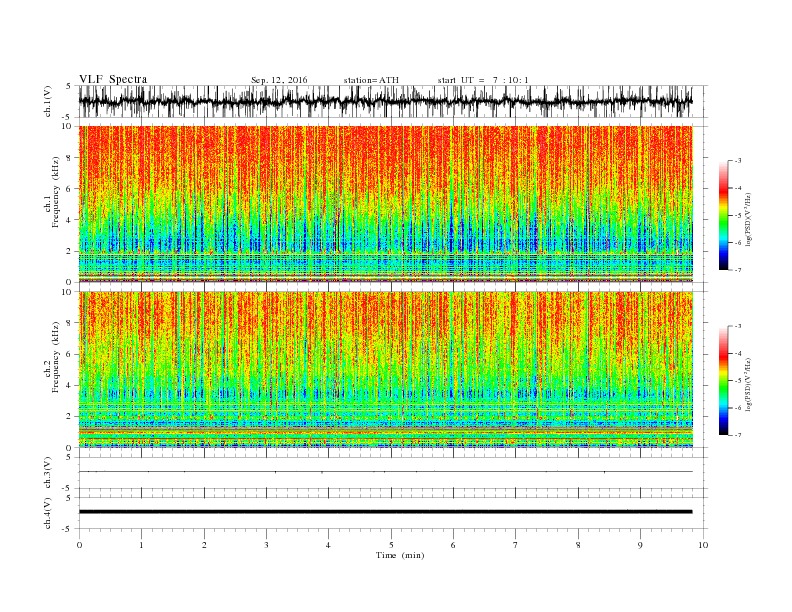Click the time axis tick label "4"
The image size is (792, 612).
coord(328,545)
